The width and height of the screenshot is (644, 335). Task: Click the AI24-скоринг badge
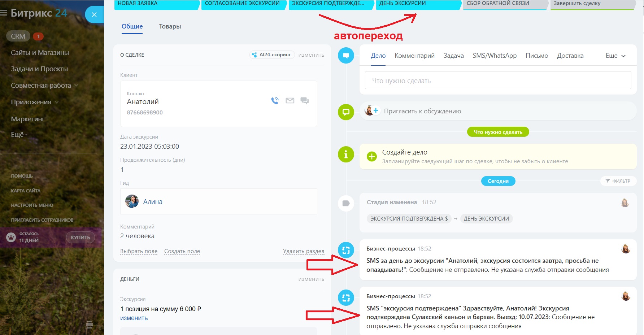[x=272, y=55]
